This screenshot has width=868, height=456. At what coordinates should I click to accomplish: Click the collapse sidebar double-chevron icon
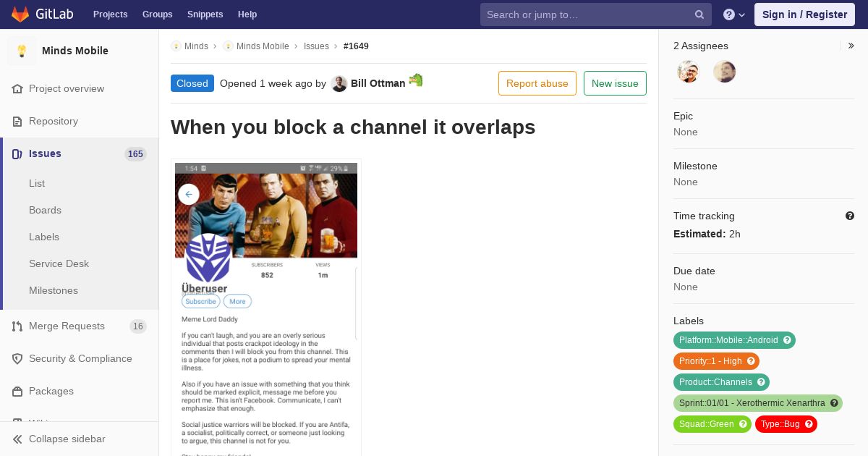pos(17,439)
